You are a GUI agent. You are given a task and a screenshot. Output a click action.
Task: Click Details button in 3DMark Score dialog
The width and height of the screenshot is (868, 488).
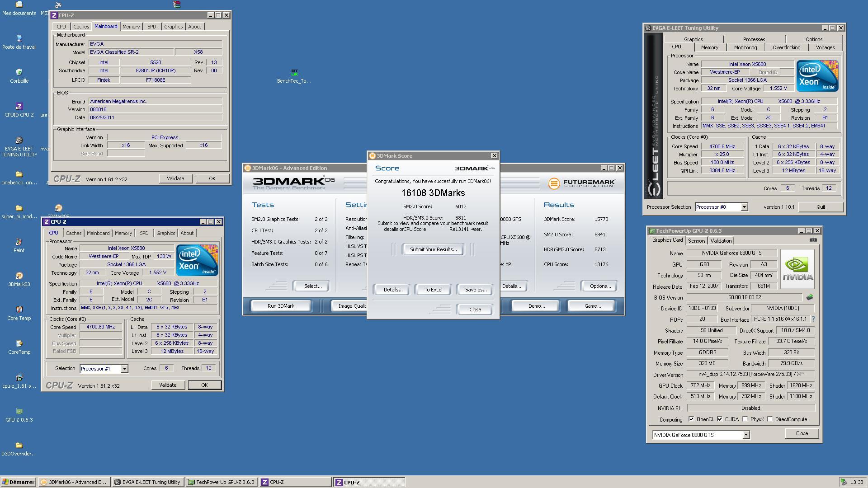pos(393,290)
